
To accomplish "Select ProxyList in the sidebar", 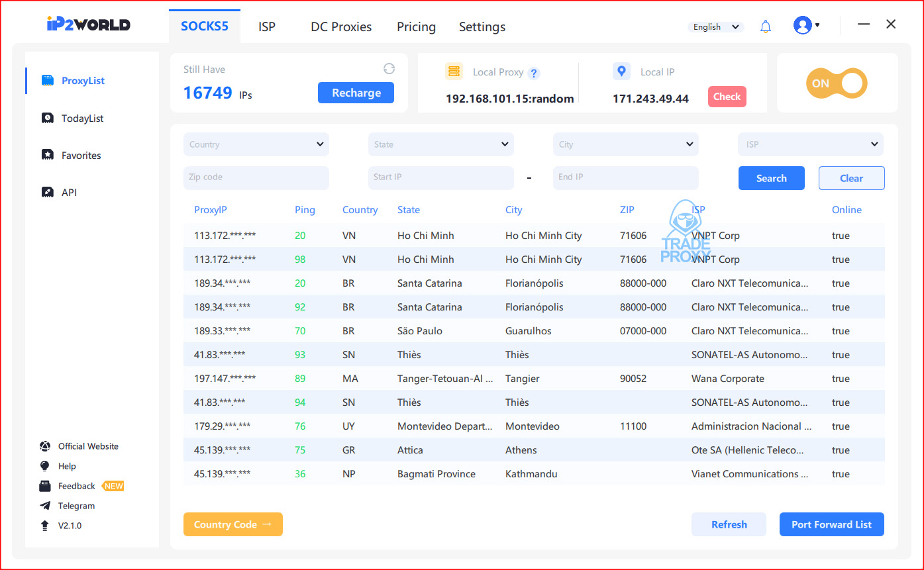I will pyautogui.click(x=83, y=81).
